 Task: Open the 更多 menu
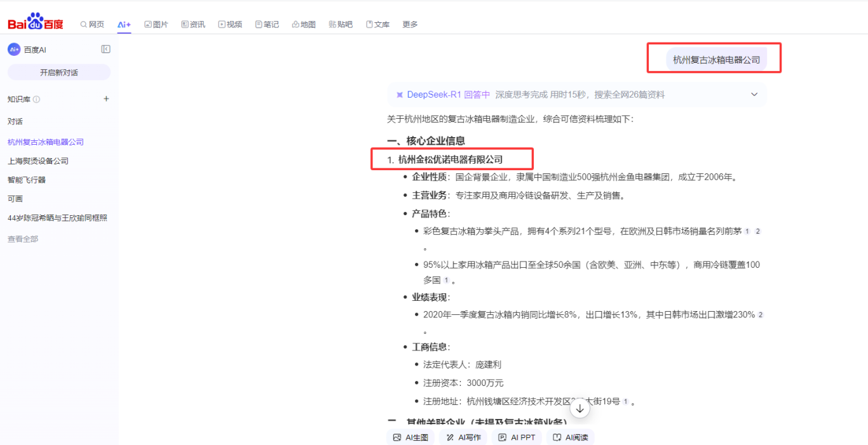point(410,24)
